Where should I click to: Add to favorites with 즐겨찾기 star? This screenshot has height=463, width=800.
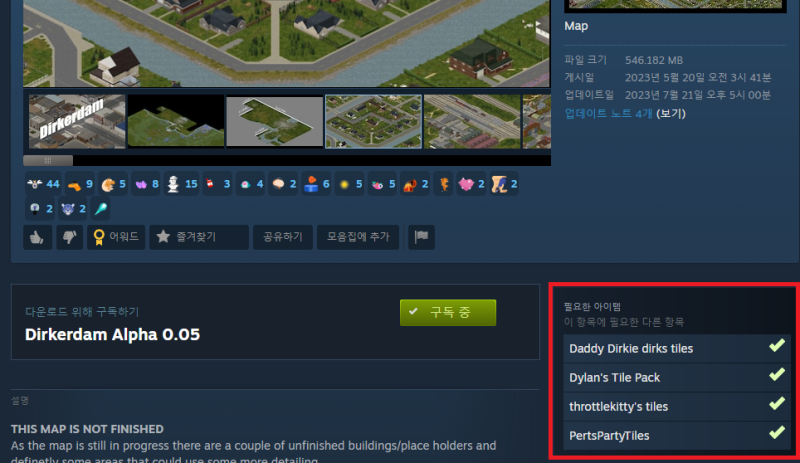tap(199, 237)
